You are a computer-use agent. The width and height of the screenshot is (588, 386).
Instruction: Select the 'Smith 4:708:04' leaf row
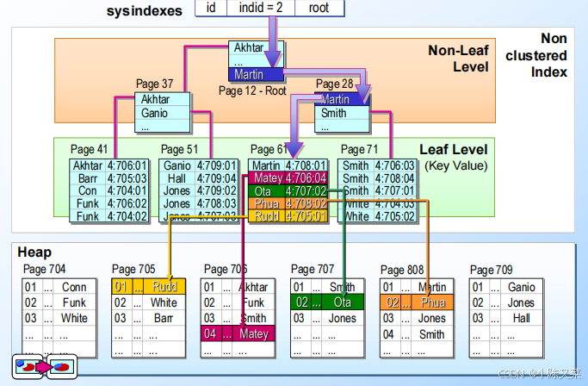tap(378, 178)
